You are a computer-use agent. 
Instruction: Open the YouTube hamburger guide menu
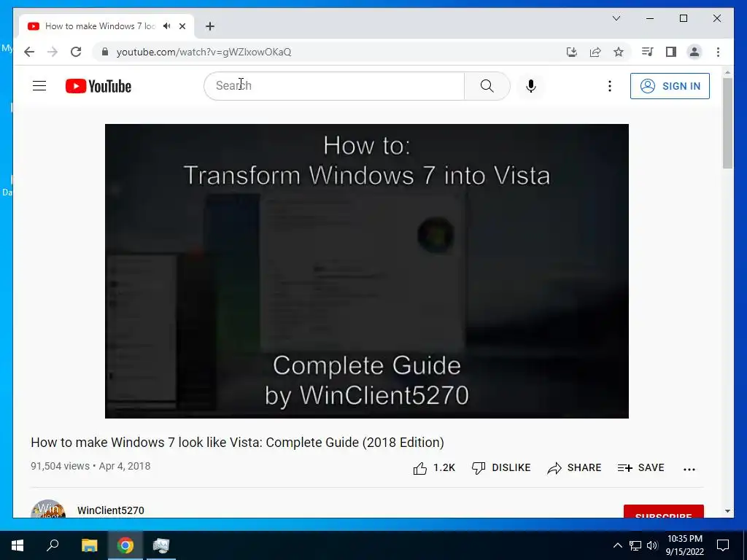(x=39, y=86)
